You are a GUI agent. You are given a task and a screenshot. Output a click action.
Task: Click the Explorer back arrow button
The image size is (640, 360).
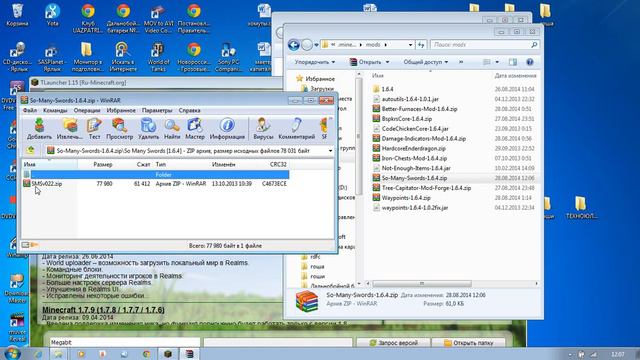coord(293,44)
